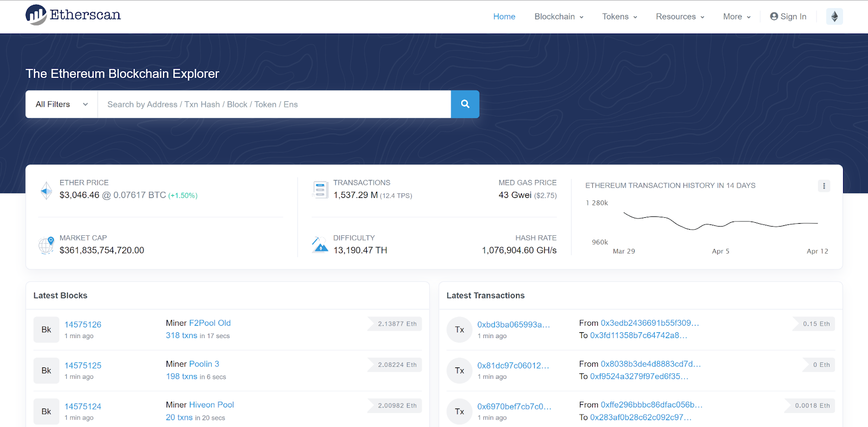Click Sign In
The height and width of the screenshot is (427, 868).
point(788,17)
